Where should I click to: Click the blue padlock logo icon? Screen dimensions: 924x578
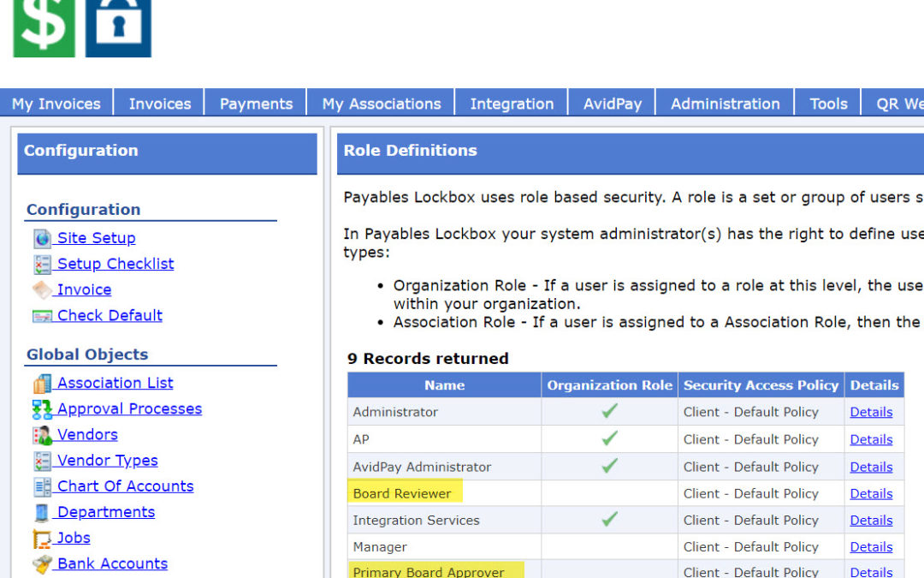click(x=118, y=27)
